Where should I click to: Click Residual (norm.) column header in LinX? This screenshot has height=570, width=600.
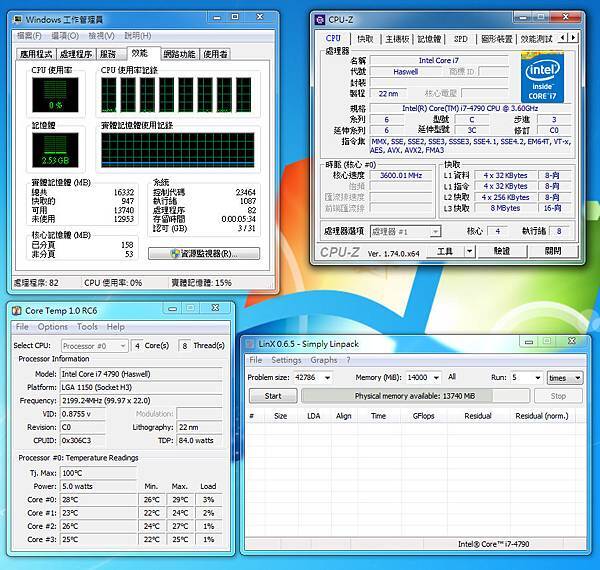(x=542, y=416)
